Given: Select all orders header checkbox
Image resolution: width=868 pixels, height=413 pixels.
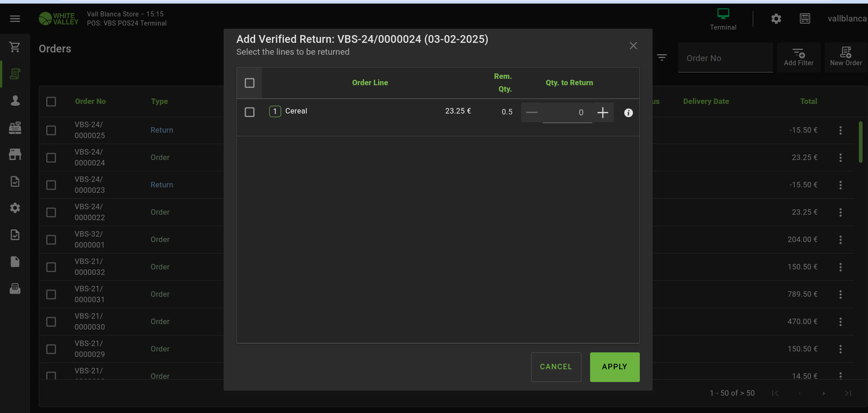Looking at the screenshot, I should pos(51,102).
